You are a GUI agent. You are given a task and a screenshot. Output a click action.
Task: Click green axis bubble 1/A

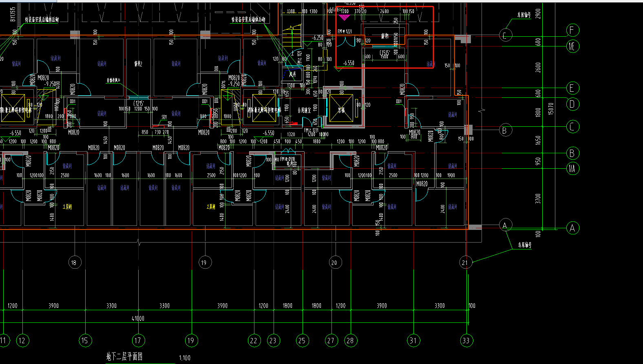click(572, 168)
